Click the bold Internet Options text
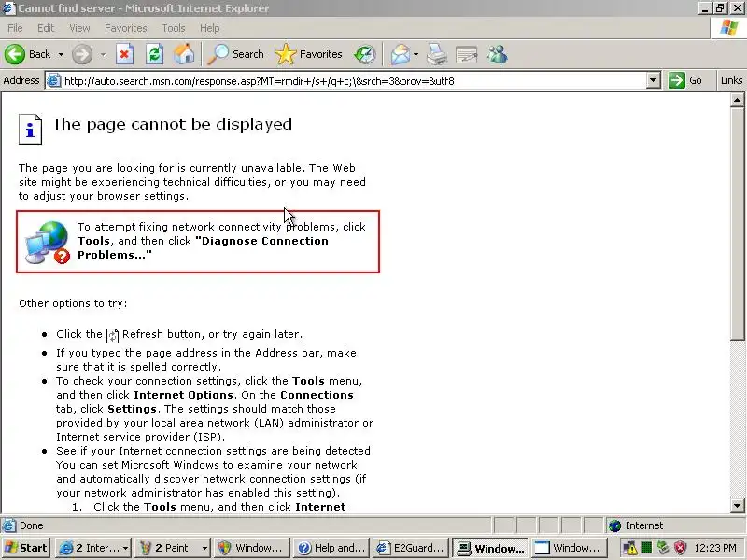Screen dimensions: 747x560 click(183, 395)
